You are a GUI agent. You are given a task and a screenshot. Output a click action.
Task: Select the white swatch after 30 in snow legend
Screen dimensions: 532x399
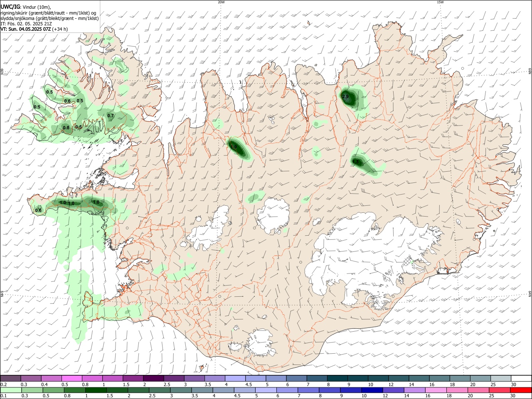coord(521,378)
